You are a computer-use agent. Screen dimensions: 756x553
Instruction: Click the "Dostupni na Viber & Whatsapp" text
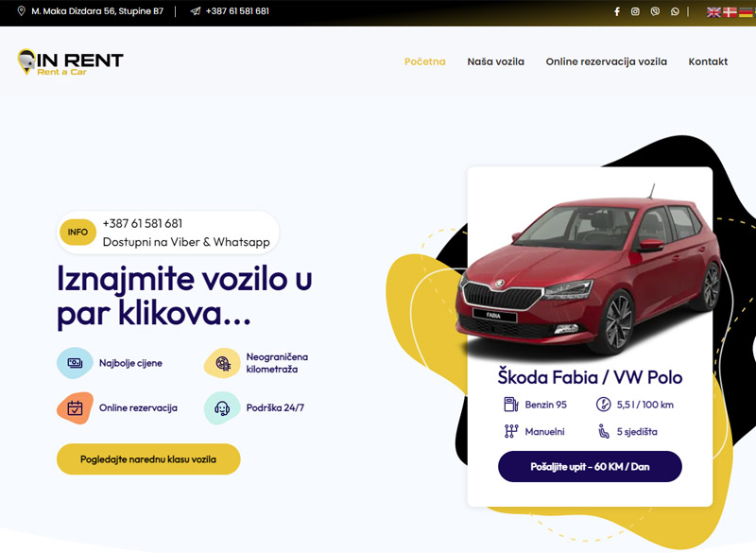coord(186,242)
